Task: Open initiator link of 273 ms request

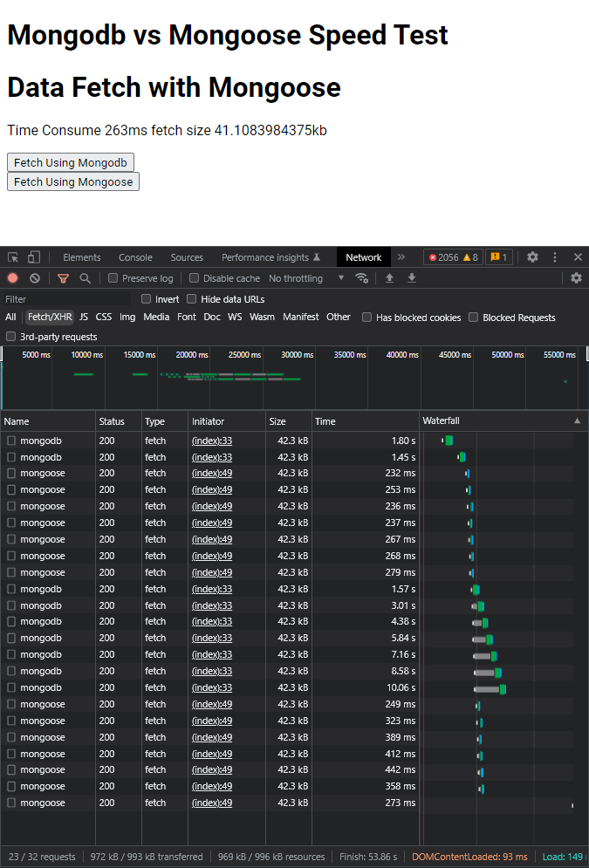Action: tap(212, 803)
